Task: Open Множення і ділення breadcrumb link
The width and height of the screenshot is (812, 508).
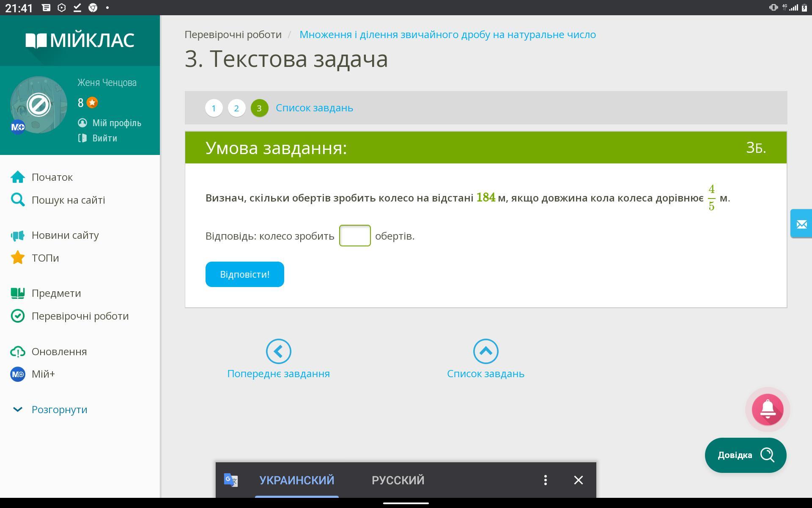Action: tap(447, 34)
